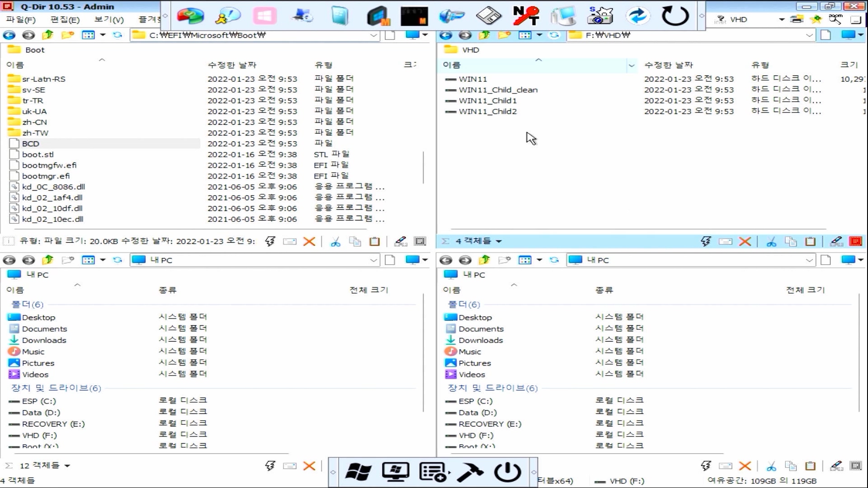This screenshot has width=868, height=488.
Task: Select ESP (C:) drive in bottom-left pane
Action: point(39,401)
